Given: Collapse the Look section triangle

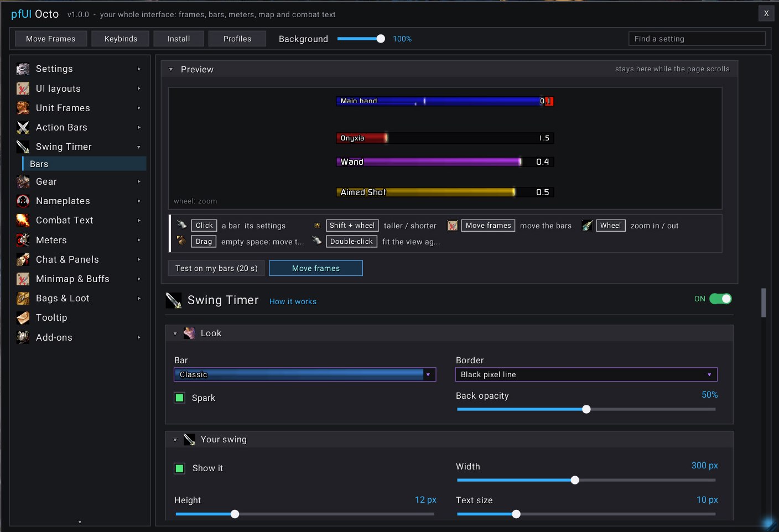Looking at the screenshot, I should [175, 333].
